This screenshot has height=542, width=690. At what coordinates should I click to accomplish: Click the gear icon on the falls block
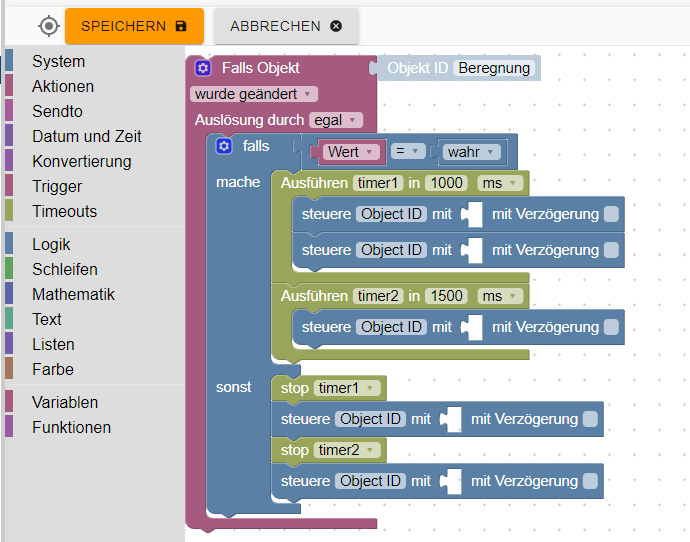click(224, 146)
